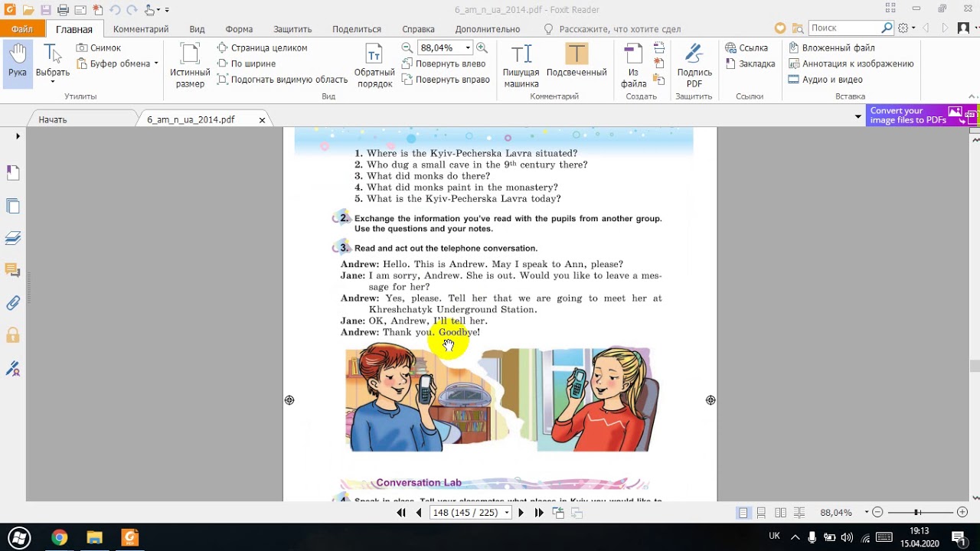Open the document tab list dropdown
980x551 pixels.
pyautogui.click(x=858, y=116)
